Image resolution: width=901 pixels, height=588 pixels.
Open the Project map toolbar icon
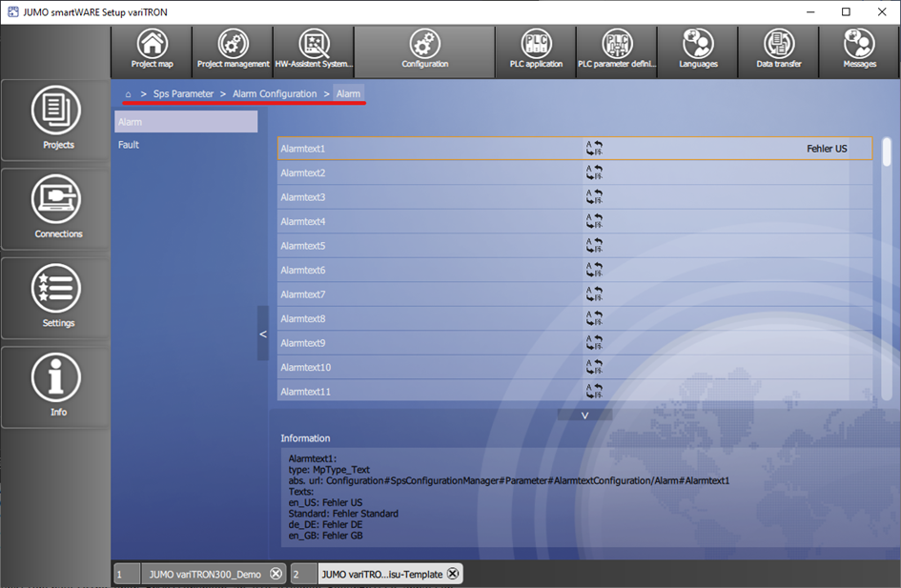click(152, 51)
